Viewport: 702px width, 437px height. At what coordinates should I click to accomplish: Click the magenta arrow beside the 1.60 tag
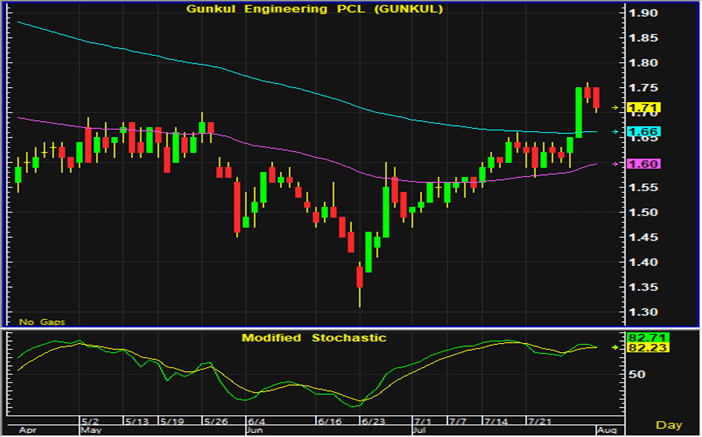[x=614, y=163]
